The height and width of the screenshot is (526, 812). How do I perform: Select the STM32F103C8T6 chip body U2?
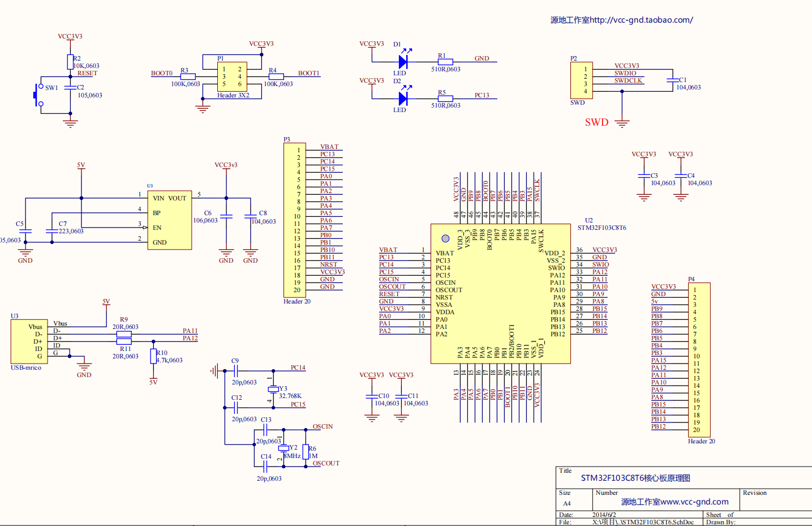click(x=501, y=293)
